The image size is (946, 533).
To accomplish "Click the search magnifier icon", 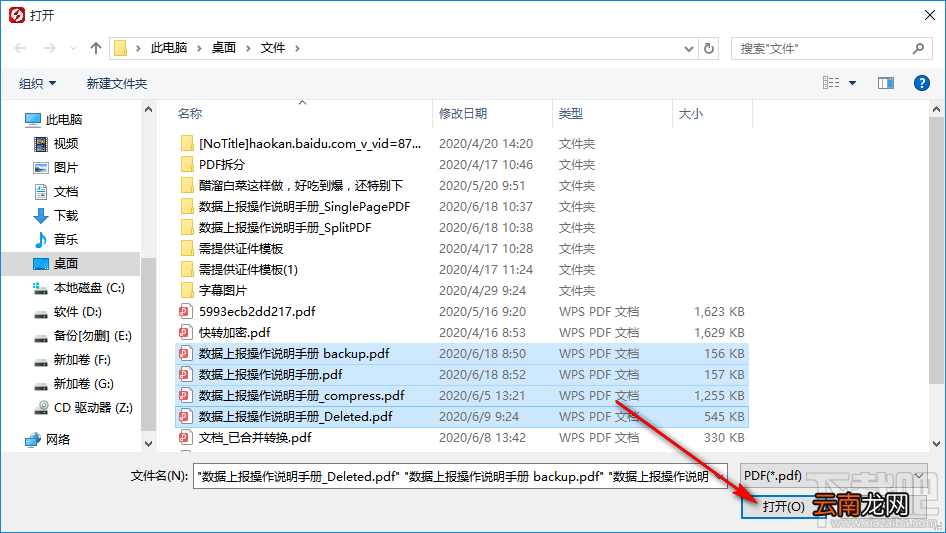I will pos(918,48).
